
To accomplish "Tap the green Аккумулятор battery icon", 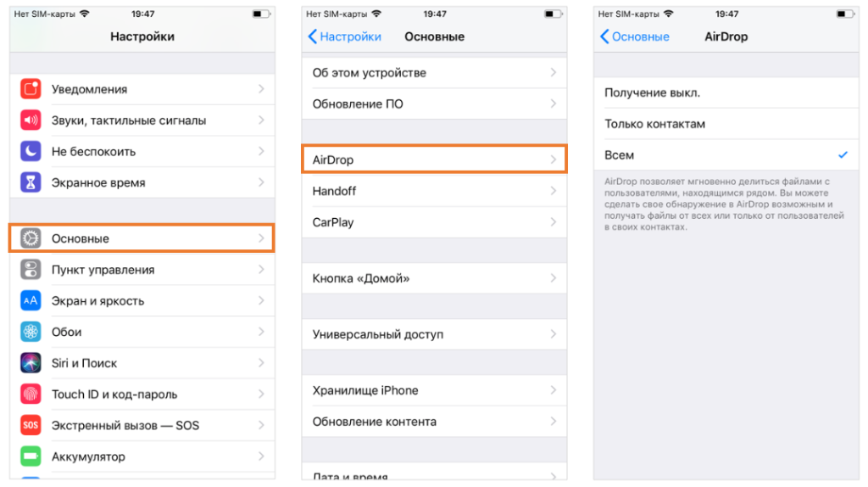I will [x=31, y=456].
